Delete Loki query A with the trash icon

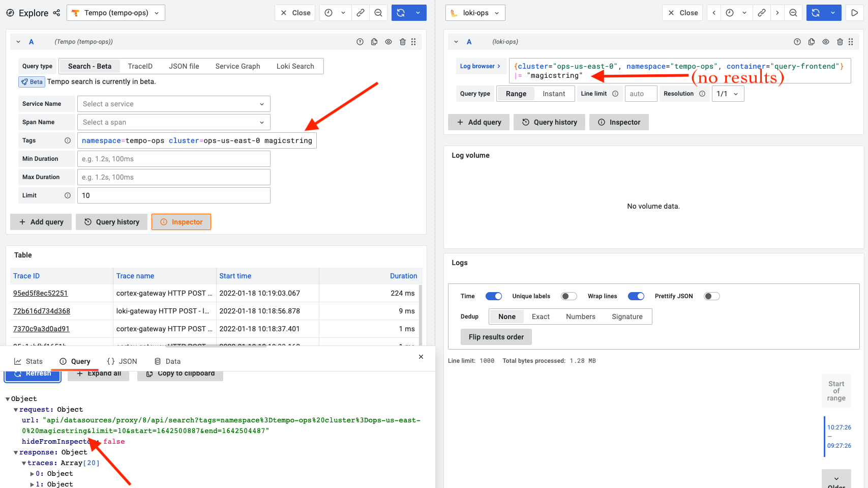[x=840, y=41]
